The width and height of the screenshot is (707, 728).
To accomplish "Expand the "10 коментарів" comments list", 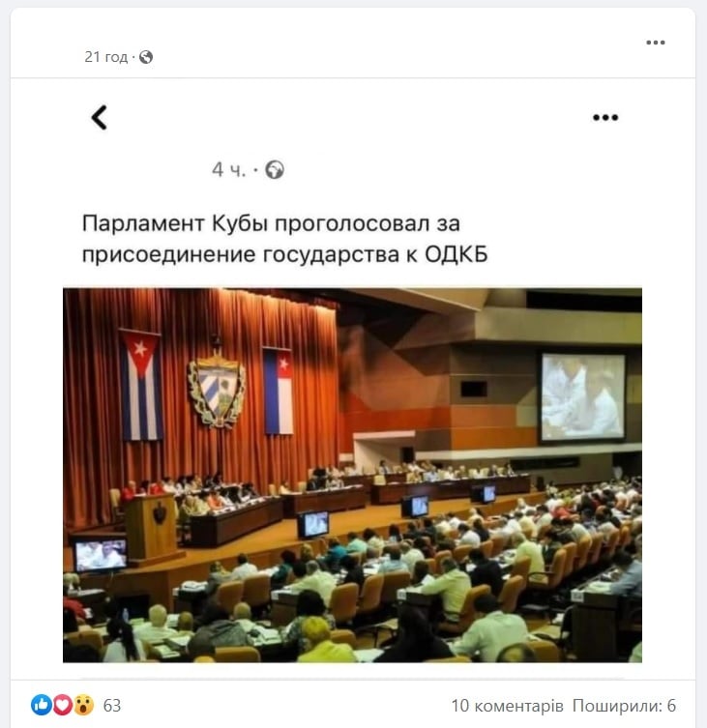I will (x=507, y=706).
